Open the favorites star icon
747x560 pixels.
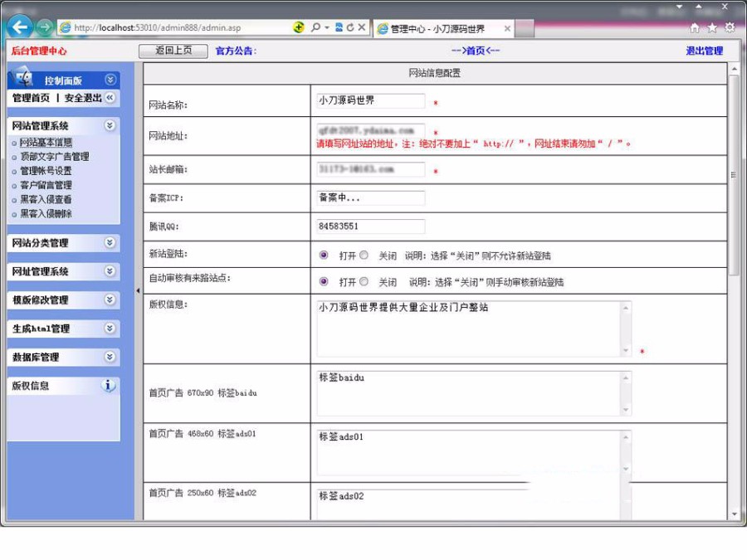(x=712, y=27)
